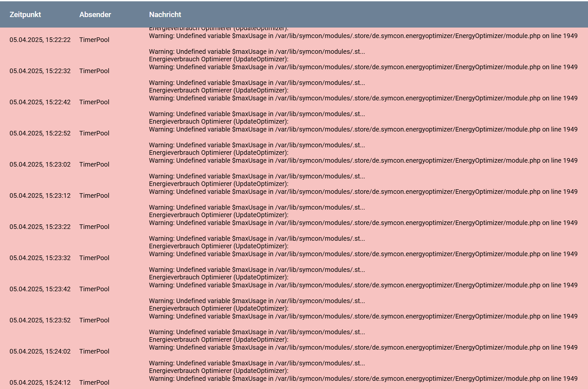Select the log row timestamped 15:23:22
The width and height of the screenshot is (588, 389).
pyautogui.click(x=294, y=227)
